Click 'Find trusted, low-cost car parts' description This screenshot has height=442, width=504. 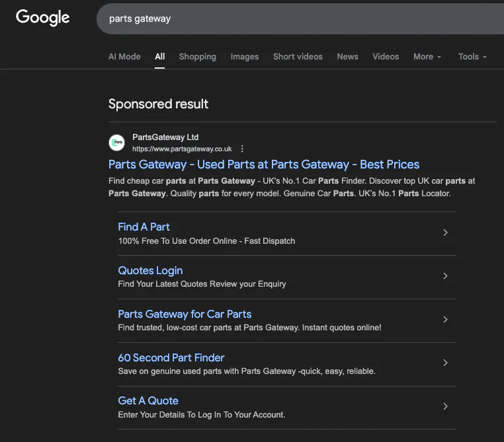tap(249, 328)
